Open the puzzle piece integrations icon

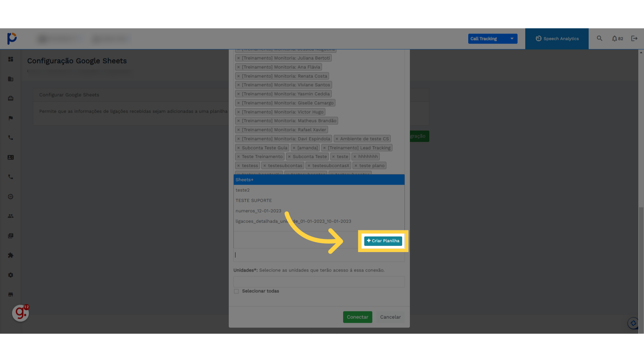point(11,255)
